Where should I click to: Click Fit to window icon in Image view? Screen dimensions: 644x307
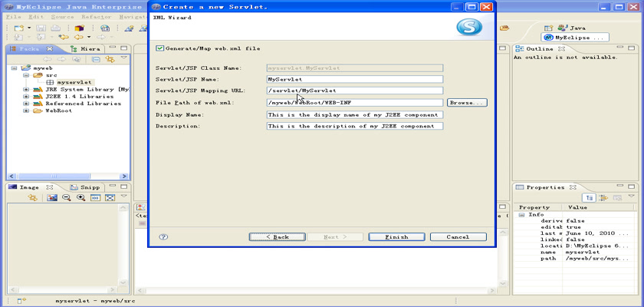110,198
